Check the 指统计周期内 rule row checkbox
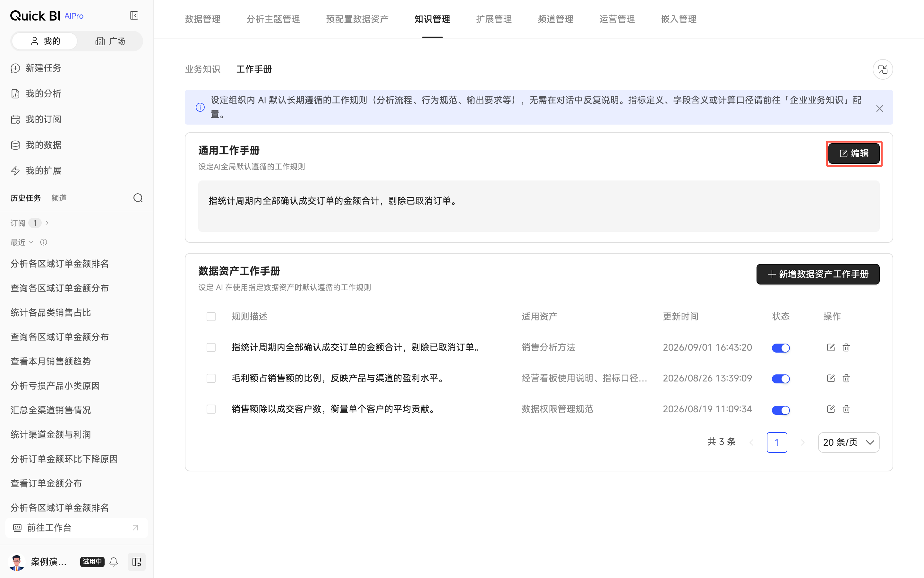Viewport: 924px width, 578px height. pos(211,347)
